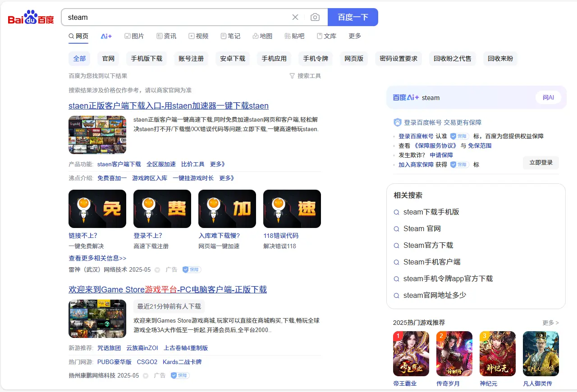Expand the 更多 tab menu

pos(355,36)
